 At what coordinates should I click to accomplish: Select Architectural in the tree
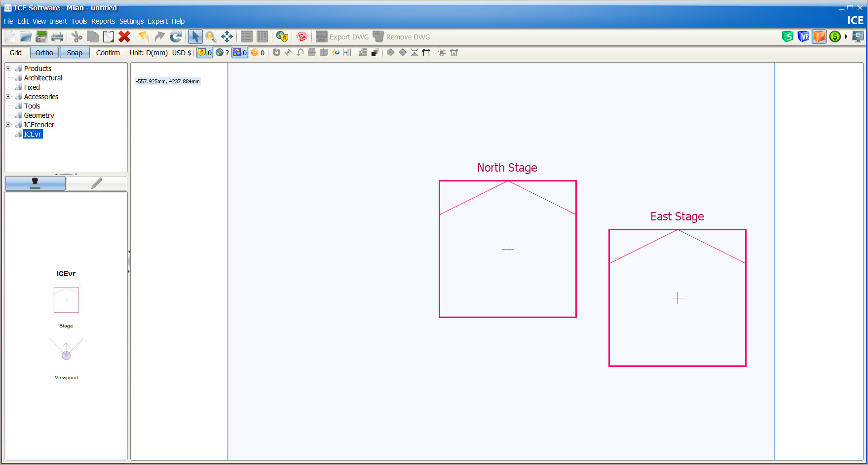43,78
